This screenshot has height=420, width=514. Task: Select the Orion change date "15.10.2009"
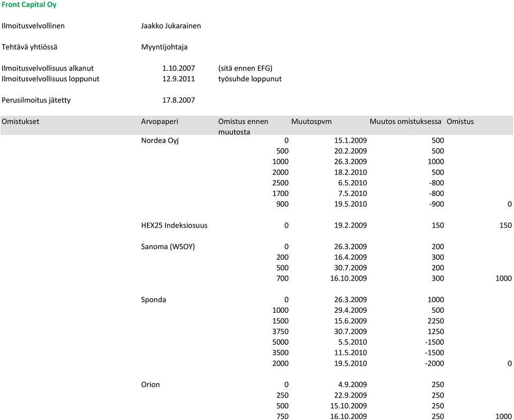tap(349, 406)
